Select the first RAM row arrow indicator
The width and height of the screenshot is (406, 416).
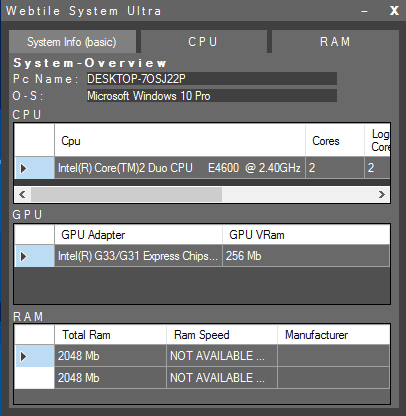click(x=35, y=356)
